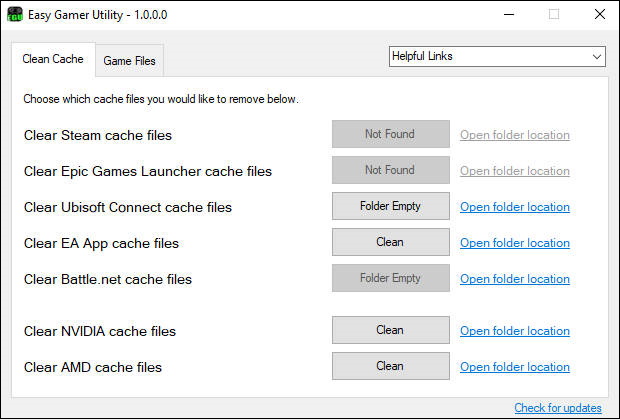
Task: Minimize the Easy Gamer Utility window
Action: (x=508, y=14)
